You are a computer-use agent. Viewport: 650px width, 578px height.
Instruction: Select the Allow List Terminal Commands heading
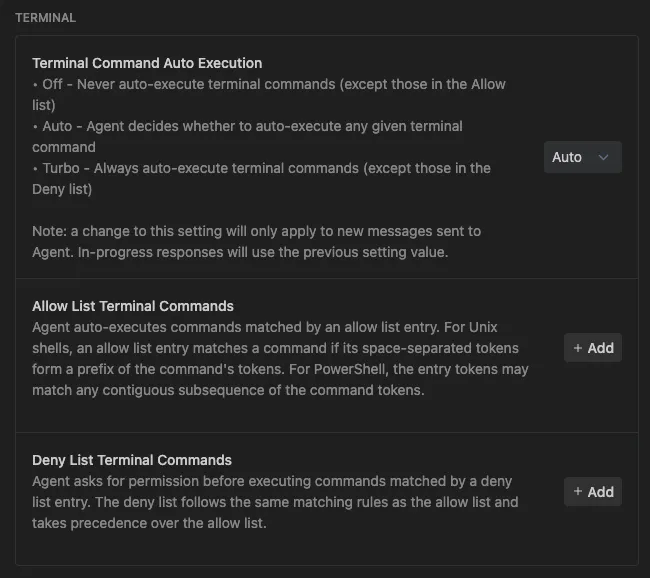[x=133, y=306]
